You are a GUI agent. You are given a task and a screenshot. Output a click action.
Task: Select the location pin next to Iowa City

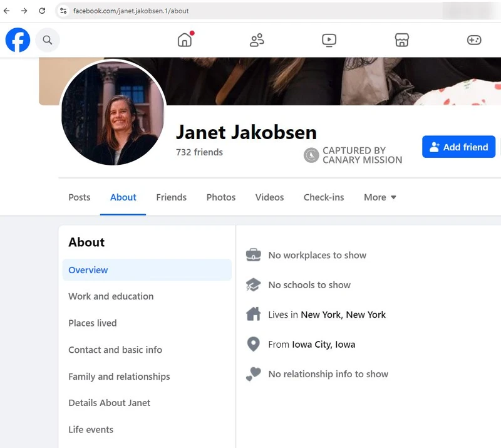tap(253, 344)
